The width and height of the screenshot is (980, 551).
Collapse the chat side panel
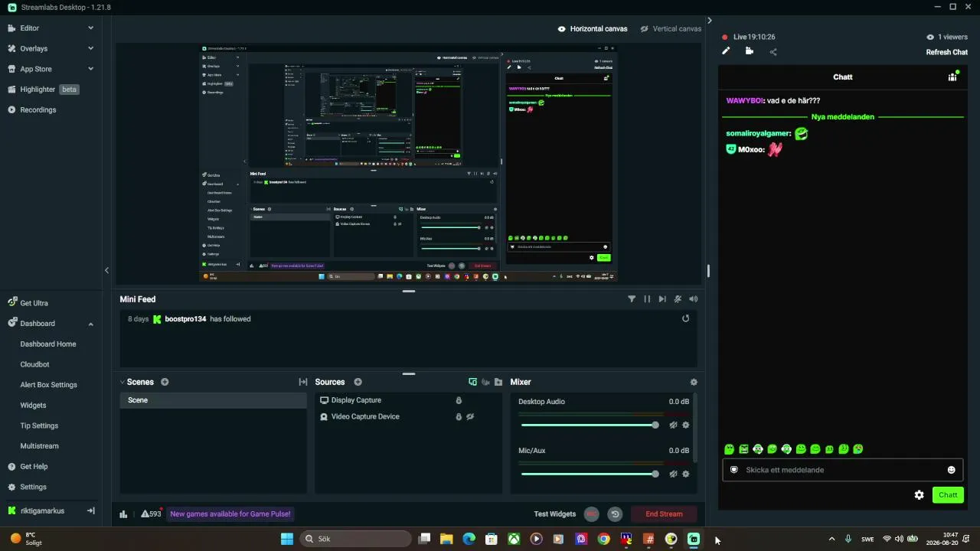709,20
